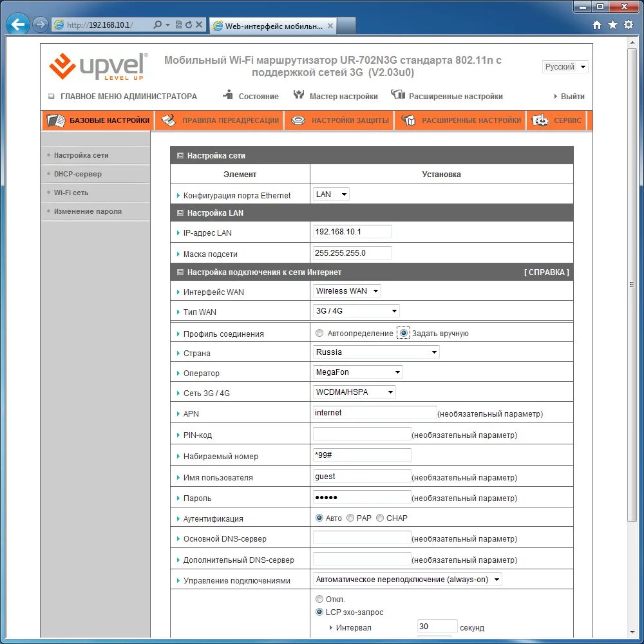Click the compatibility view icon in address bar
The width and height of the screenshot is (644, 644).
pyautogui.click(x=178, y=24)
